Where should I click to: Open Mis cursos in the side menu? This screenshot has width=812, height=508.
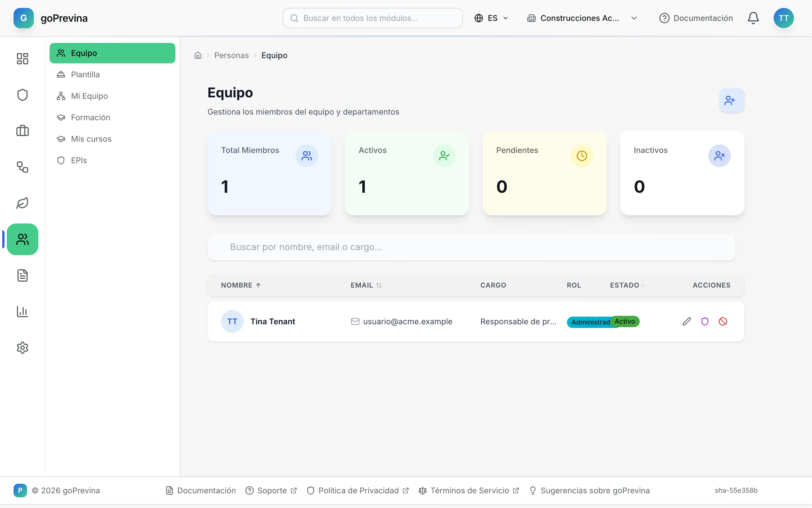(112, 139)
